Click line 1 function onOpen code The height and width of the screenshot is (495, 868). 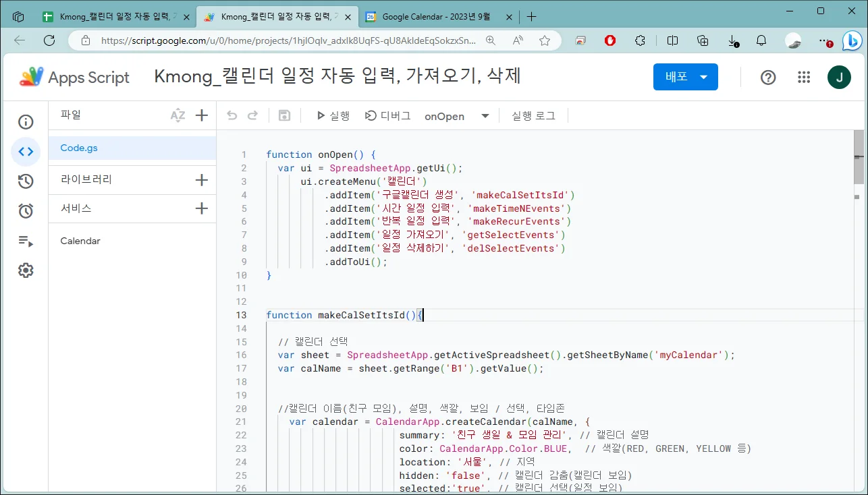[321, 154]
